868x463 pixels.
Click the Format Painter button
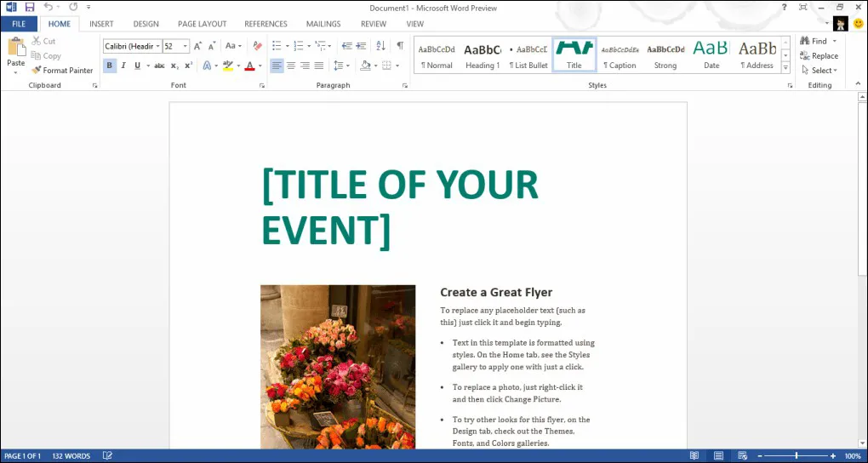[x=62, y=71]
